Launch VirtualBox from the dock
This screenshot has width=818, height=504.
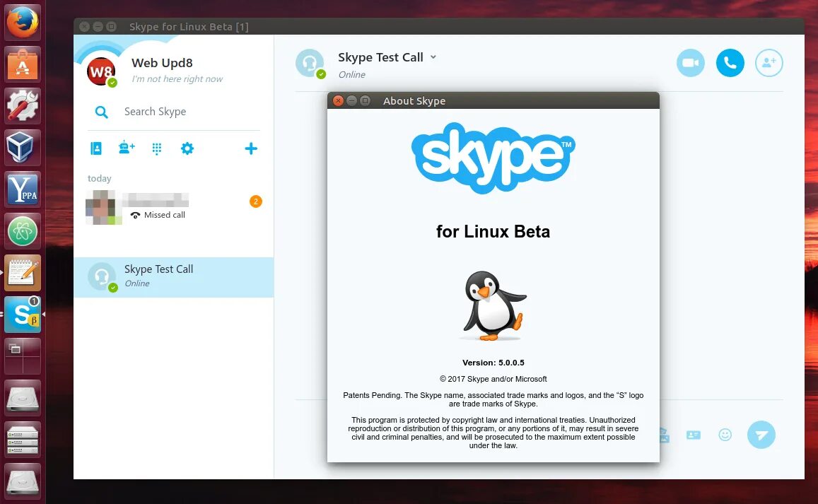(23, 148)
